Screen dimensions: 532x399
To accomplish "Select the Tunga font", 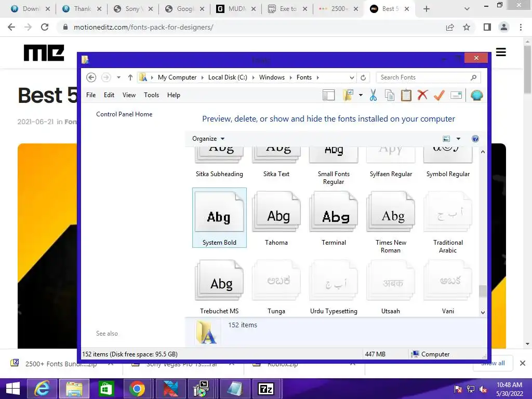I will 276,287.
